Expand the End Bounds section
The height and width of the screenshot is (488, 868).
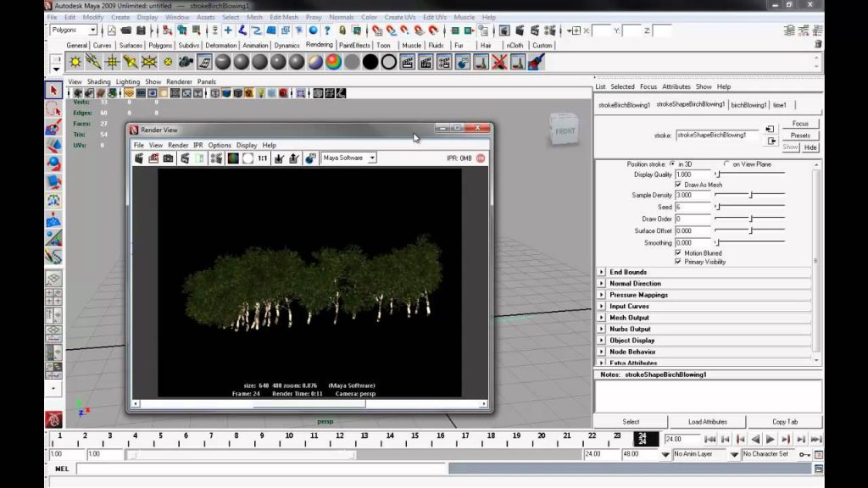[601, 272]
